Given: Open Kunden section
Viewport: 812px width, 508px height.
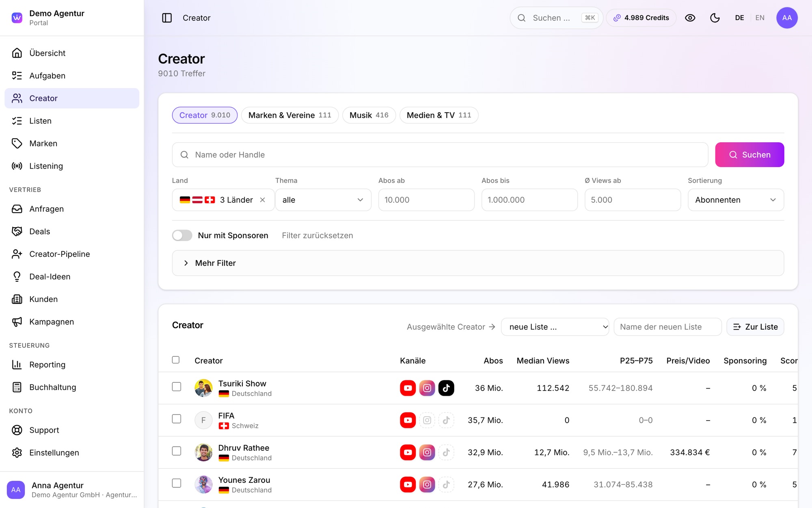Looking at the screenshot, I should click(x=72, y=299).
